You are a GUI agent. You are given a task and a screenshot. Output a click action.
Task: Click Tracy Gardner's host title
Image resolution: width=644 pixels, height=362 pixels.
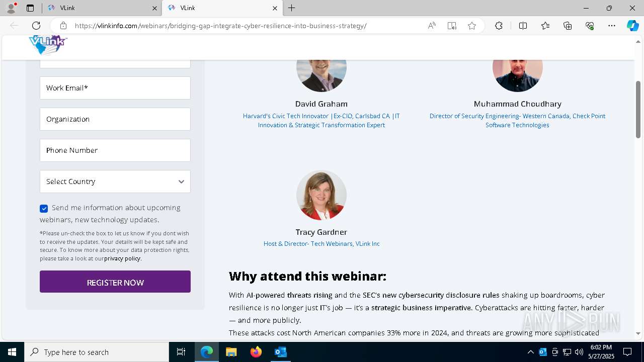click(x=321, y=244)
